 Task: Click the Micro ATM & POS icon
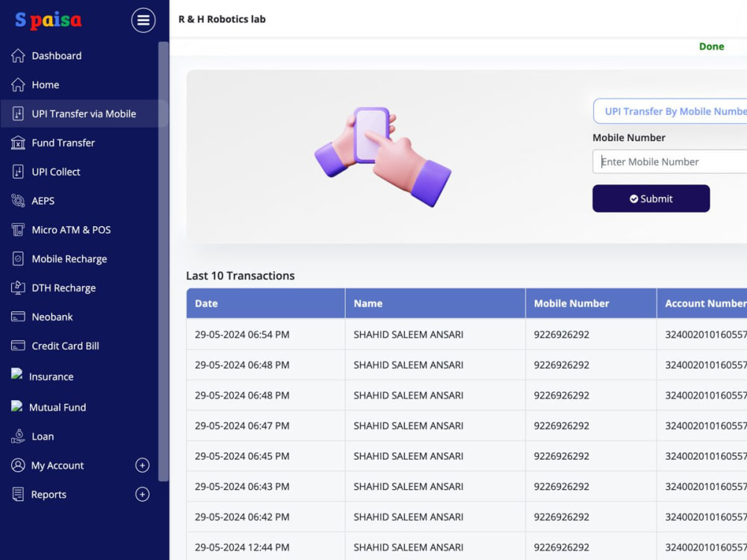[18, 230]
